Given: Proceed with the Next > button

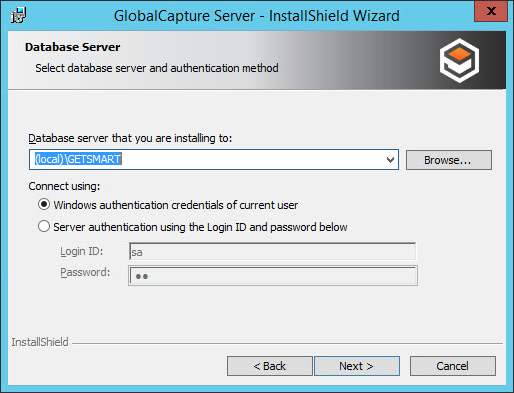Looking at the screenshot, I should click(x=357, y=366).
